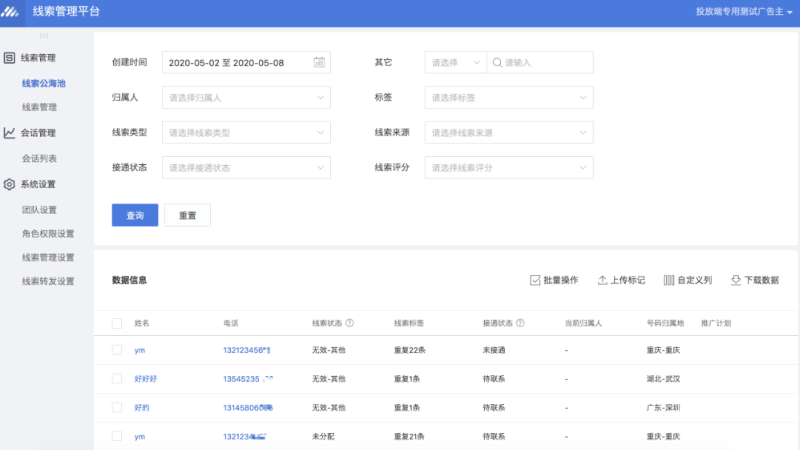Open the 接通状态 filter dropdown

(246, 167)
